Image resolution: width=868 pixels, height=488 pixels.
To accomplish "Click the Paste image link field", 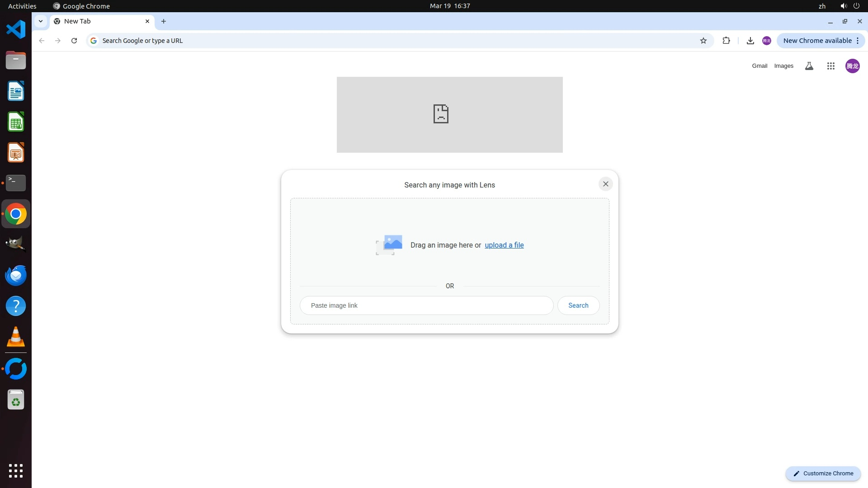I will coord(426,305).
